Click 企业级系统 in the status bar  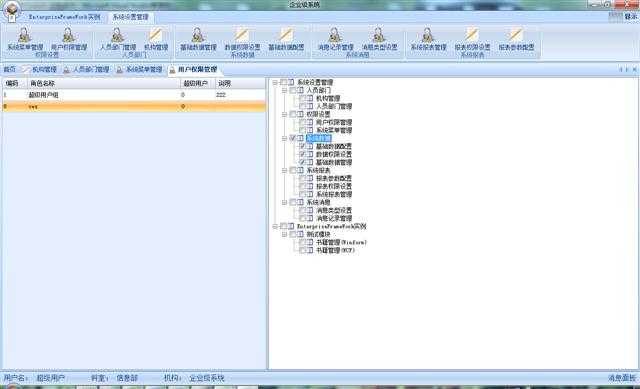coord(207,378)
